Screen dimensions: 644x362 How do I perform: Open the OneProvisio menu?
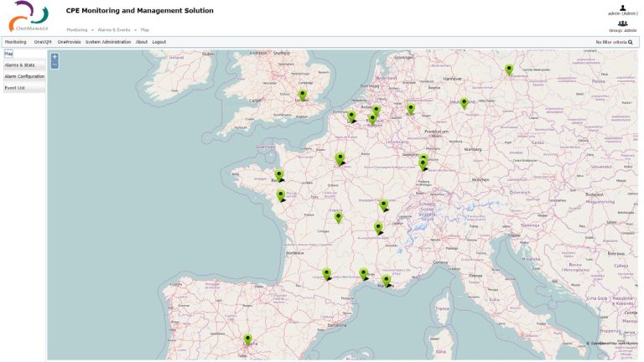tap(69, 42)
